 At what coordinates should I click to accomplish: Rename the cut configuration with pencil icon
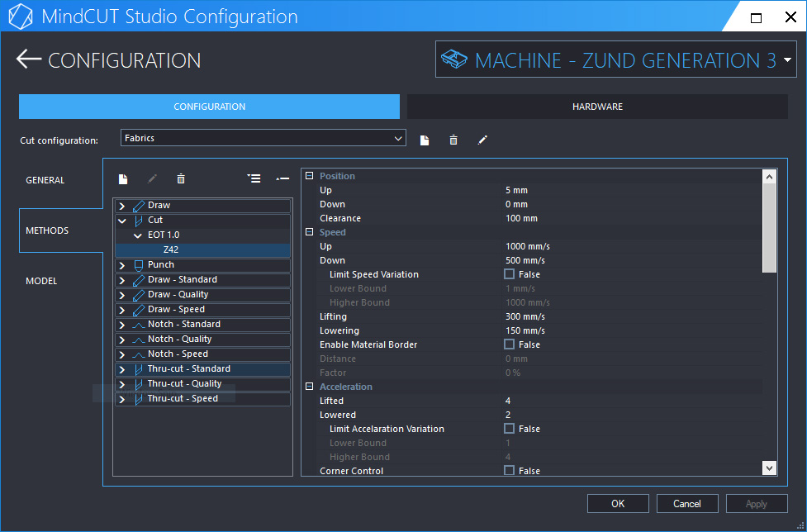482,140
